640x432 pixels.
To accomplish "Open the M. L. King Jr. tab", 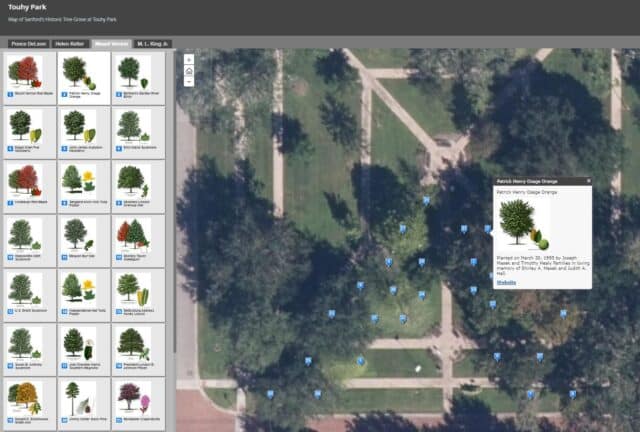I will [x=153, y=44].
